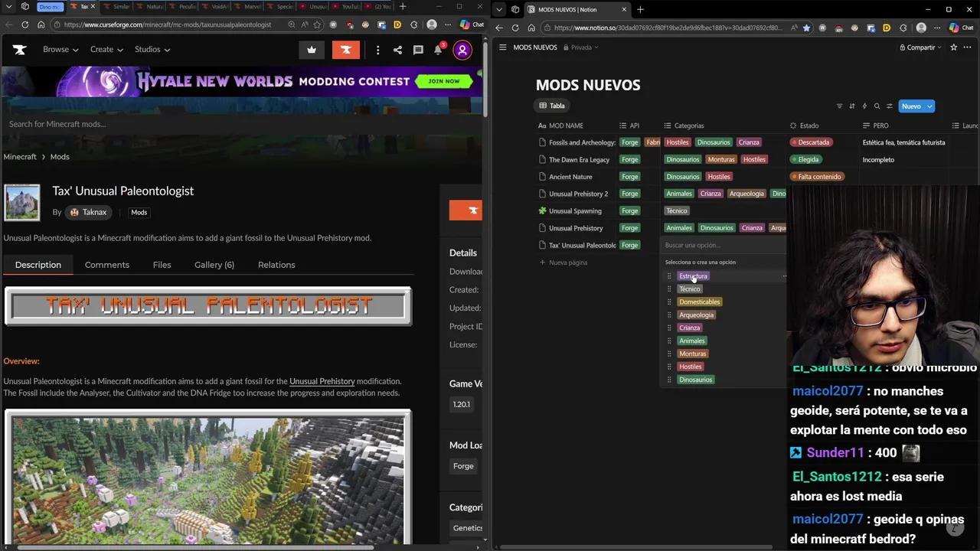Click drag handle beside Estructura option
The width and height of the screenshot is (980, 551).
pyautogui.click(x=669, y=276)
